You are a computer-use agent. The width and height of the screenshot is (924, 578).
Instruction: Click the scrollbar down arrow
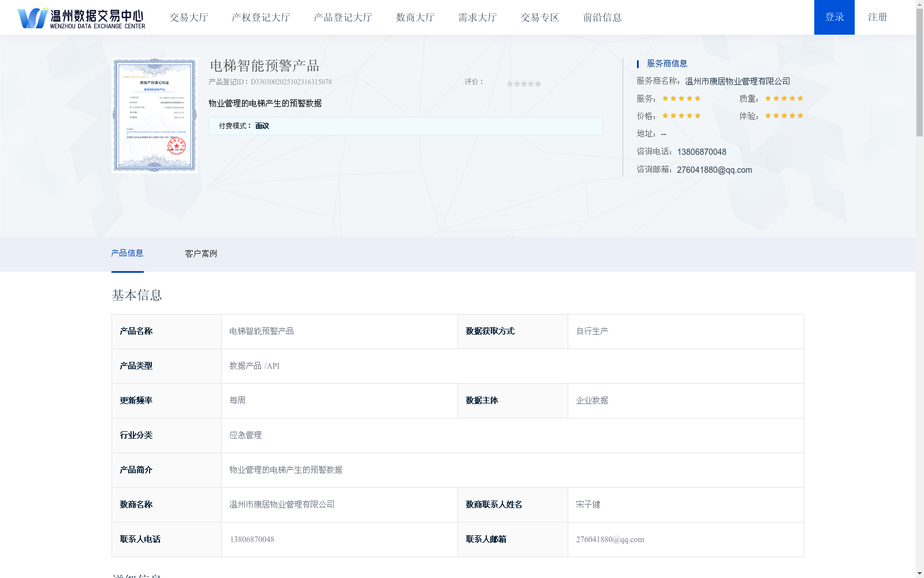920,574
